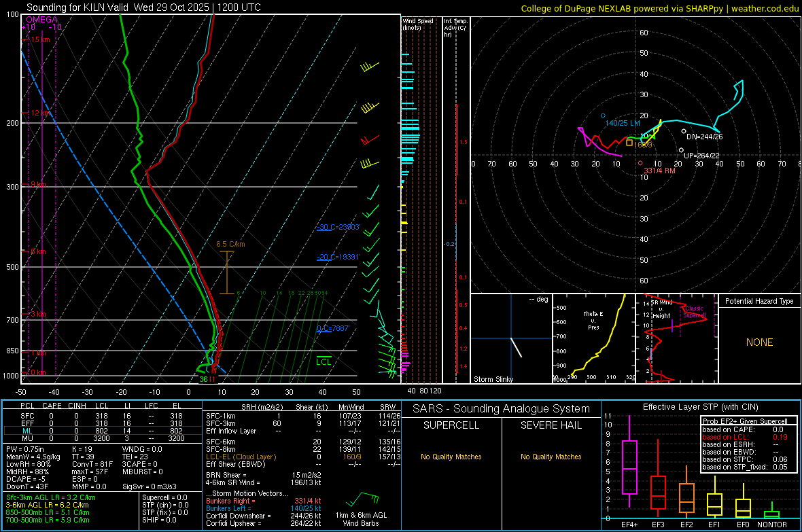
Task: Click the green NONTOR box plot
Action: pos(771,512)
